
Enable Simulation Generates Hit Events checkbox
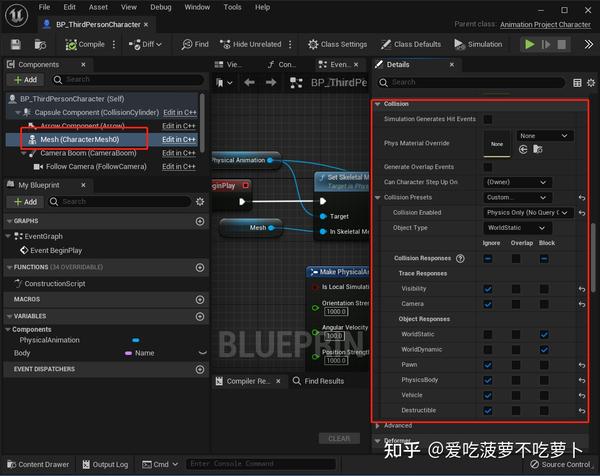(x=488, y=119)
